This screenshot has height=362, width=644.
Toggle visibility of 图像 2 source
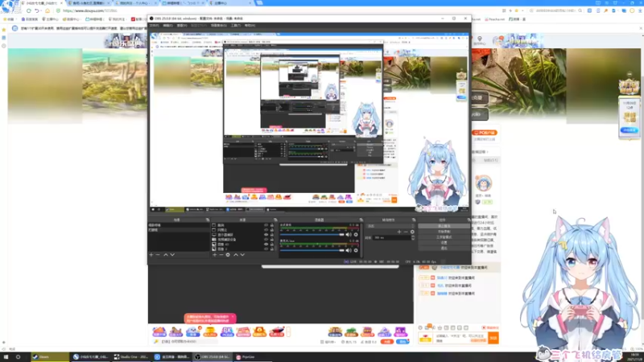pyautogui.click(x=266, y=249)
